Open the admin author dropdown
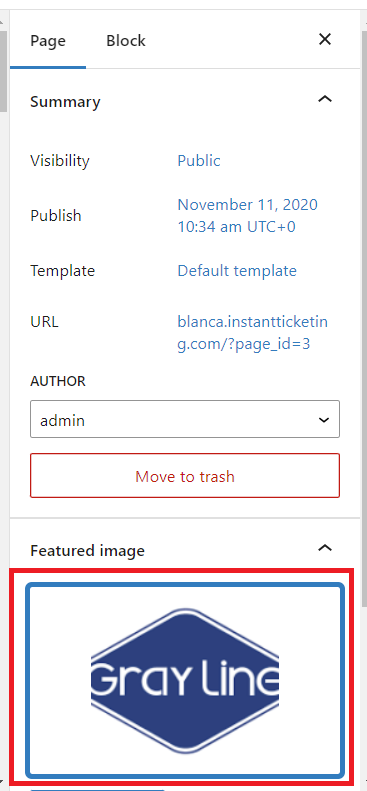 tap(185, 419)
